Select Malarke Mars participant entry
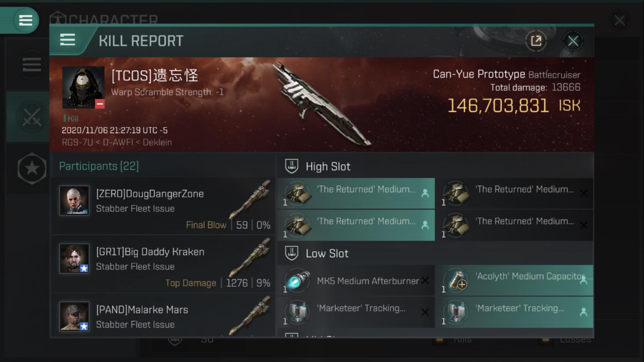This screenshot has height=362, width=644. click(x=163, y=316)
